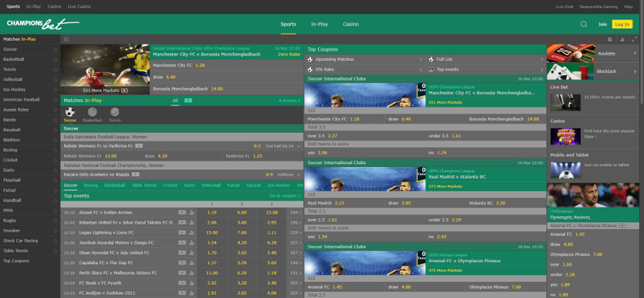Screen dimensions: 644x298
Task: Favorite Cricket with its star toggle
Action: click(55, 160)
